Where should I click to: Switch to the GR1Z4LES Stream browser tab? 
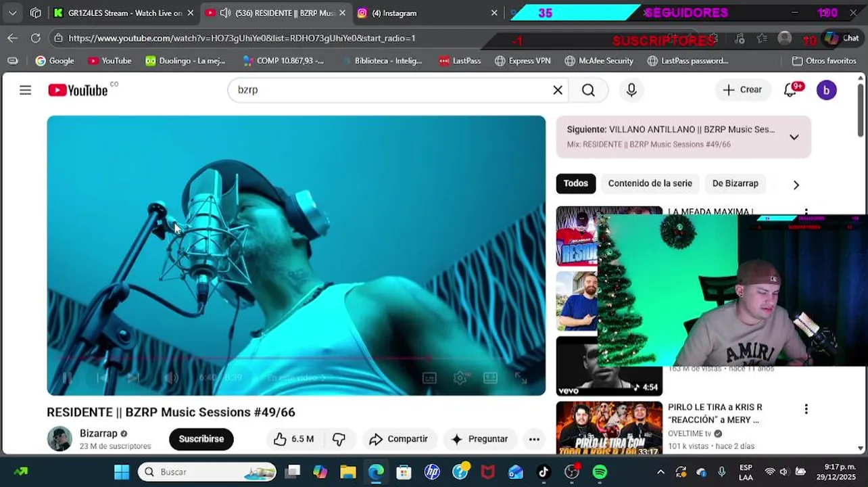[125, 13]
